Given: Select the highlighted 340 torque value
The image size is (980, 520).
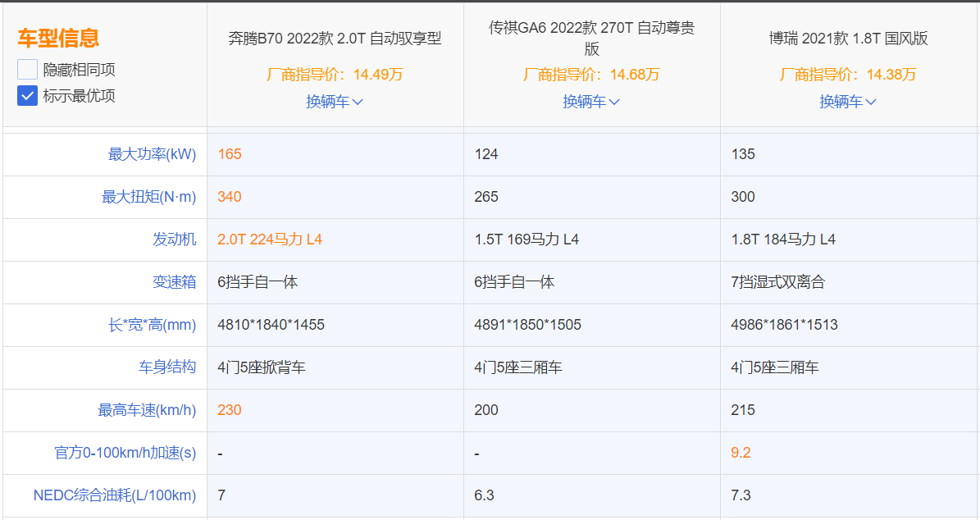Looking at the screenshot, I should 230,197.
